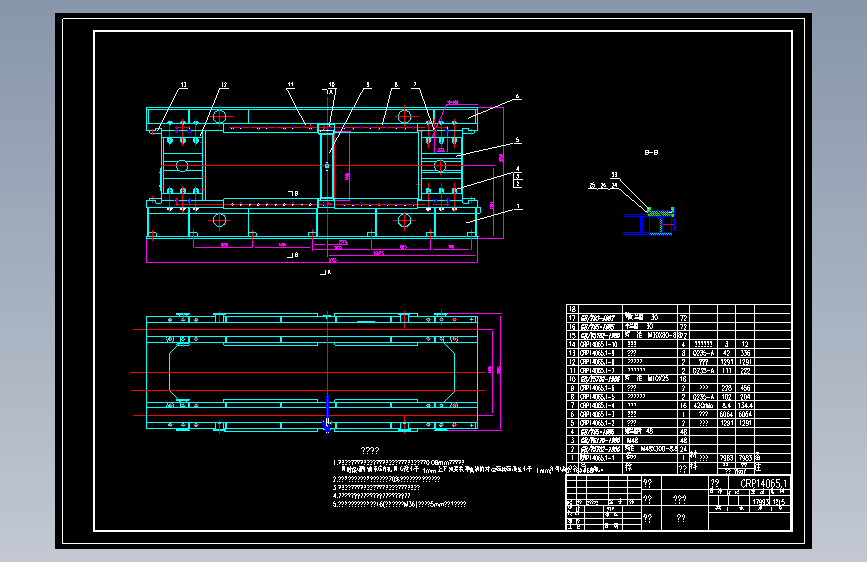Select callout 33 in the B-B section
The height and width of the screenshot is (562, 867).
[x=614, y=175]
